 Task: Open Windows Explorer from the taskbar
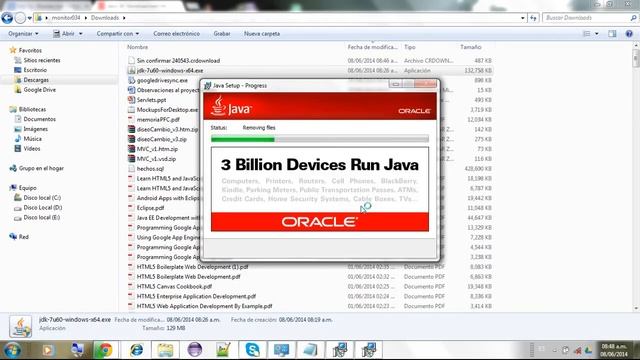[165, 350]
